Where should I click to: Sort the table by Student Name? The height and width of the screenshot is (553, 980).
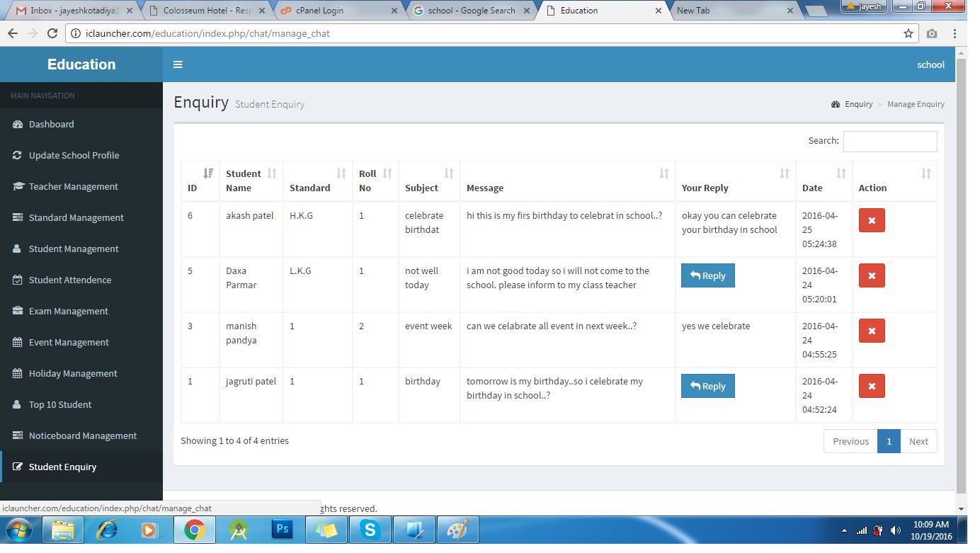251,181
